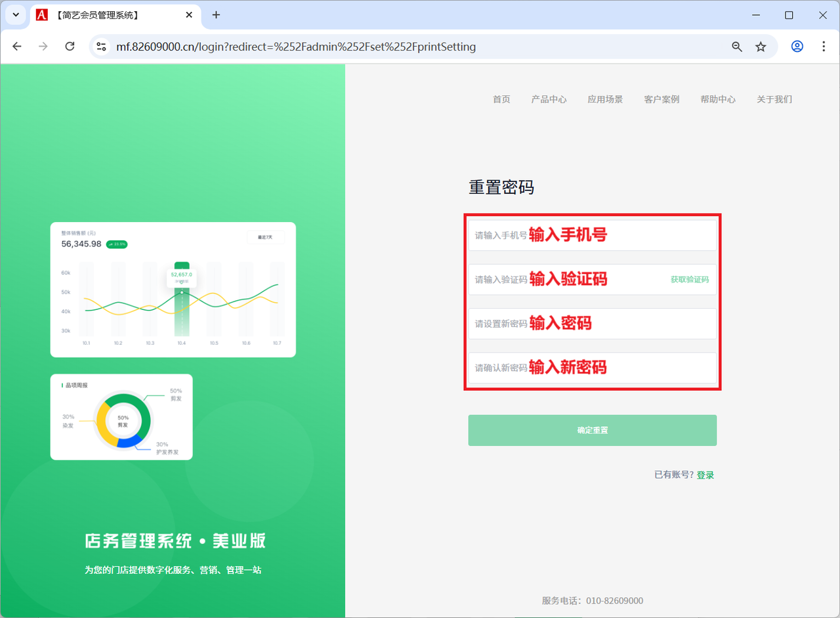The height and width of the screenshot is (618, 840).
Task: Open 客户案例 navigation item
Action: pos(661,99)
